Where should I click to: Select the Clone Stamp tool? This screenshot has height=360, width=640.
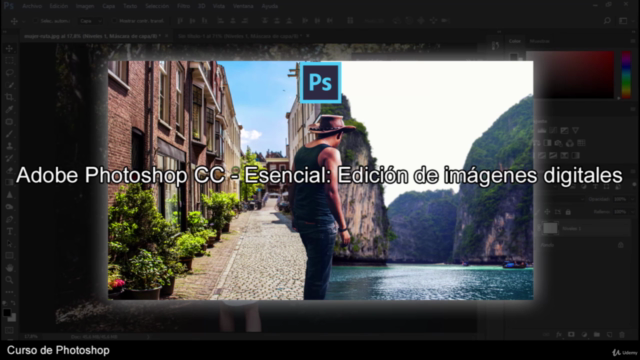point(9,146)
